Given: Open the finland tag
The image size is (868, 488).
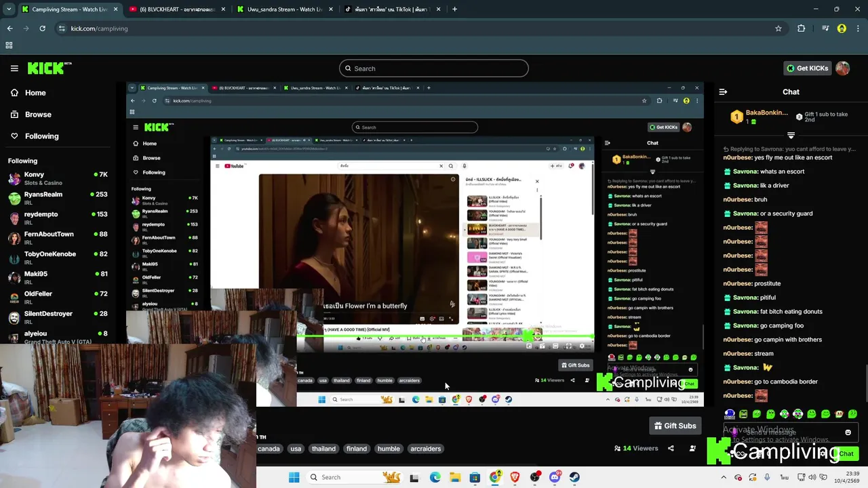Looking at the screenshot, I should coord(357,449).
